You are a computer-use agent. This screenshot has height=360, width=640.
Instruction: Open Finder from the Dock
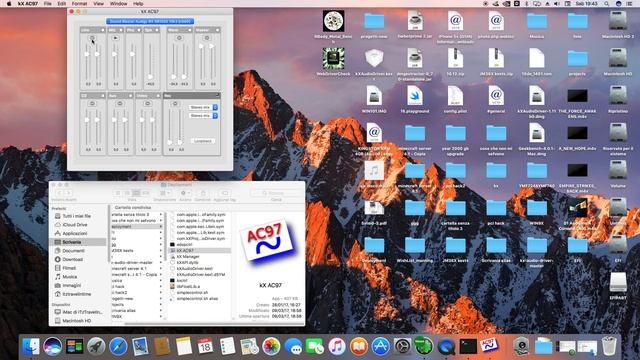click(x=31, y=346)
